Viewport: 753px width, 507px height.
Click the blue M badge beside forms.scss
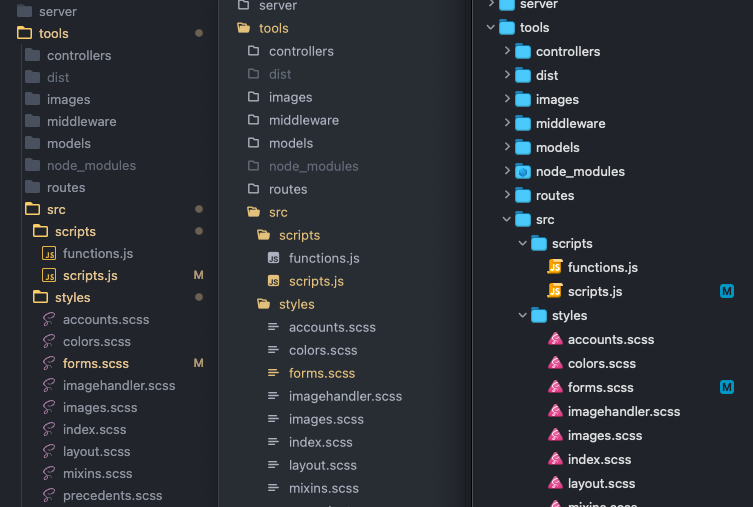click(x=727, y=387)
